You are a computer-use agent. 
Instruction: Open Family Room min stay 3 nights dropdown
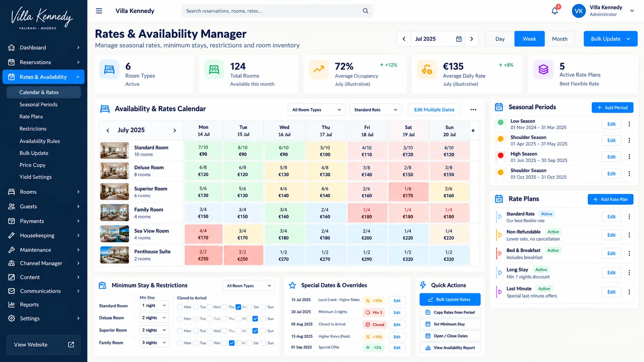154,342
